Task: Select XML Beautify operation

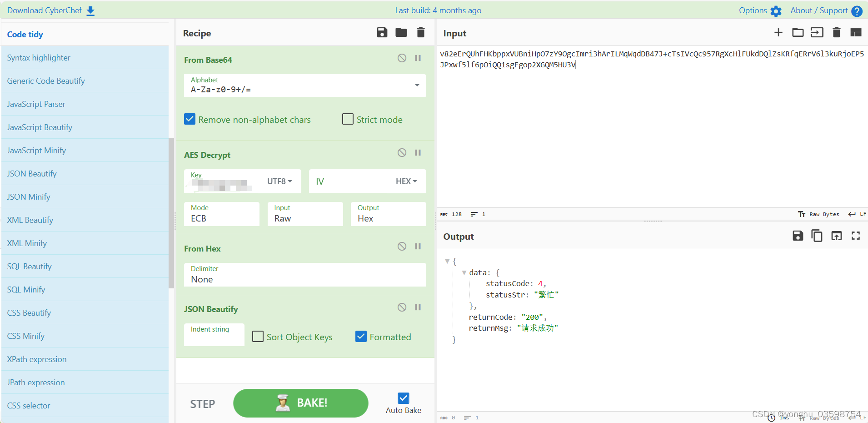Action: (x=85, y=220)
